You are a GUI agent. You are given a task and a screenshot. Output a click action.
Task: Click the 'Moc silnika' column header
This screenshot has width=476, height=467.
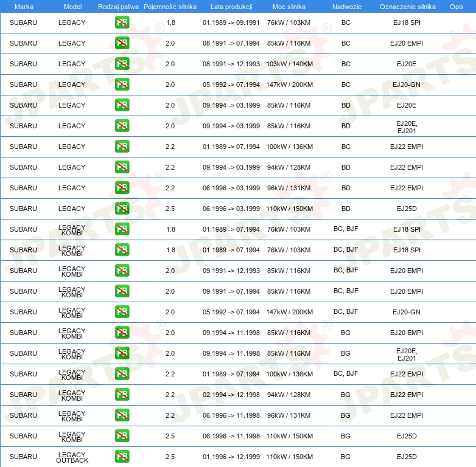coord(289,7)
